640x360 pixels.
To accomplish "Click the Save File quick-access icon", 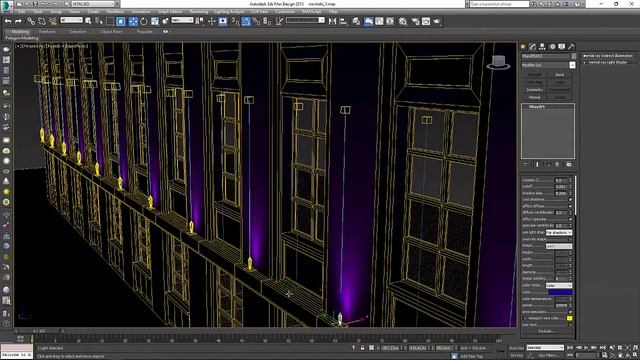I will tap(35, 4).
